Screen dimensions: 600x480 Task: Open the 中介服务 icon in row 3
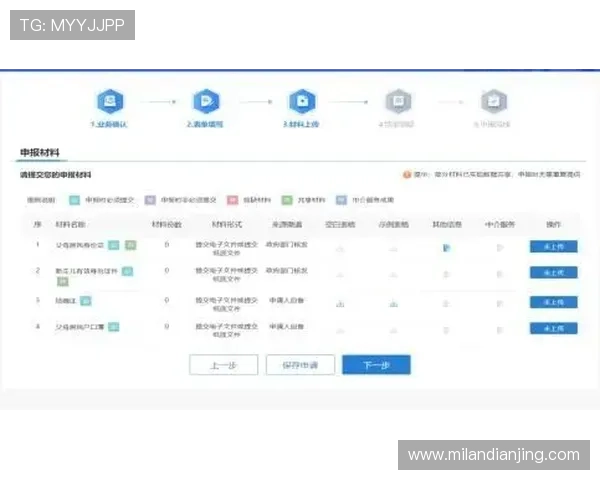500,304
